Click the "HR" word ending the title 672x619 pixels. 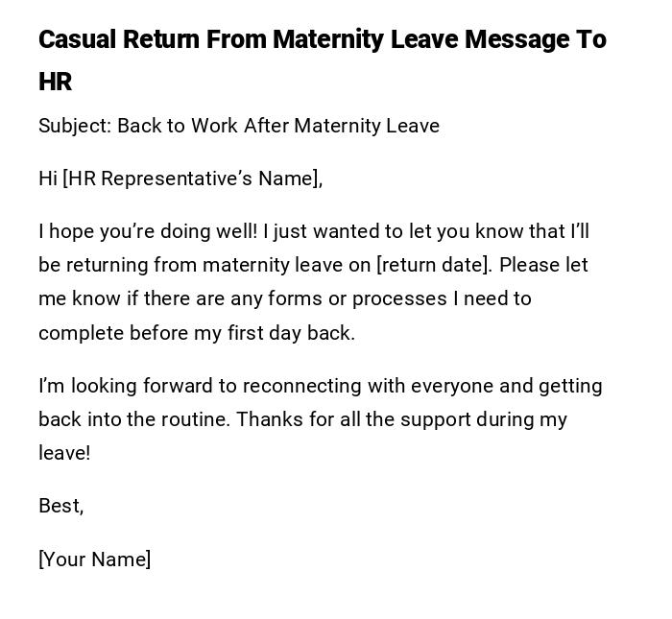(x=56, y=82)
